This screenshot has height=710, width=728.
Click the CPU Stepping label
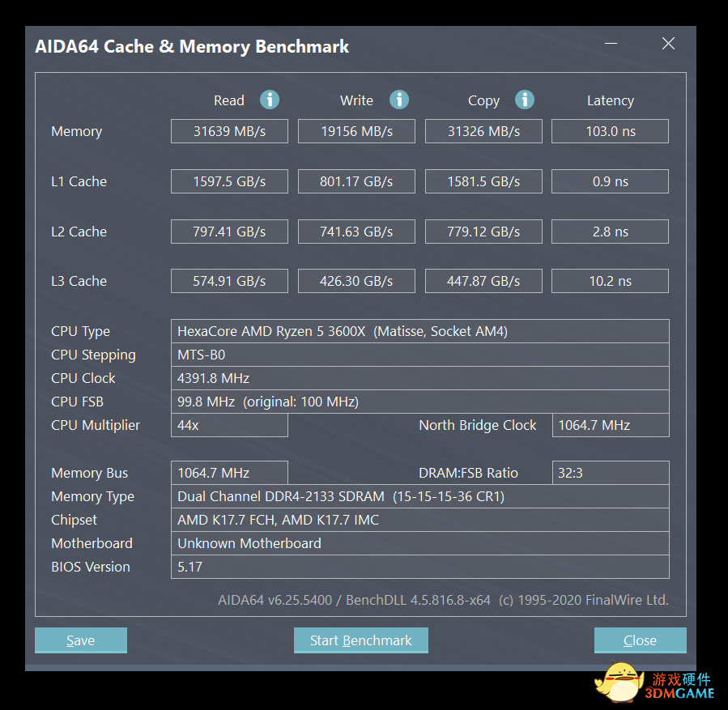pos(93,355)
